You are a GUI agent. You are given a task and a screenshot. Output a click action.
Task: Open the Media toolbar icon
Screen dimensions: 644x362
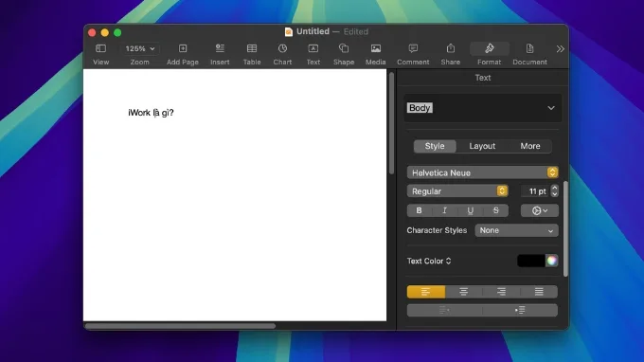pyautogui.click(x=375, y=48)
